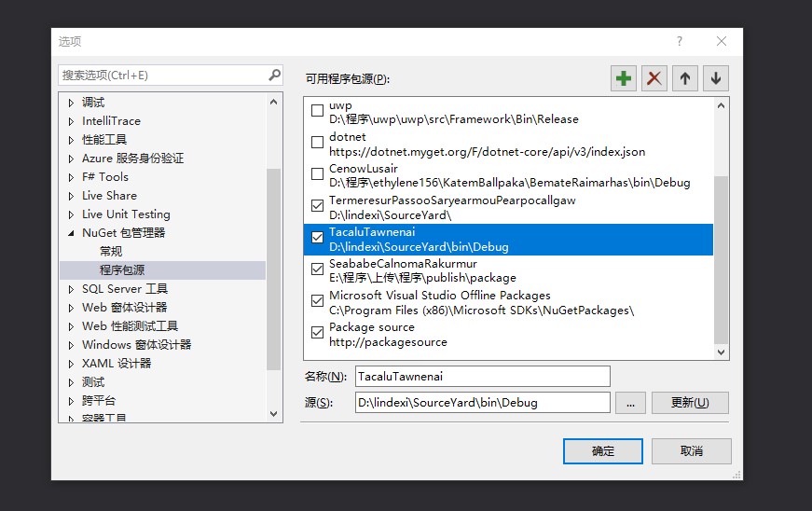Collapse the NuGet 包管理器 node
Screen dimensions: 812x511
point(71,233)
